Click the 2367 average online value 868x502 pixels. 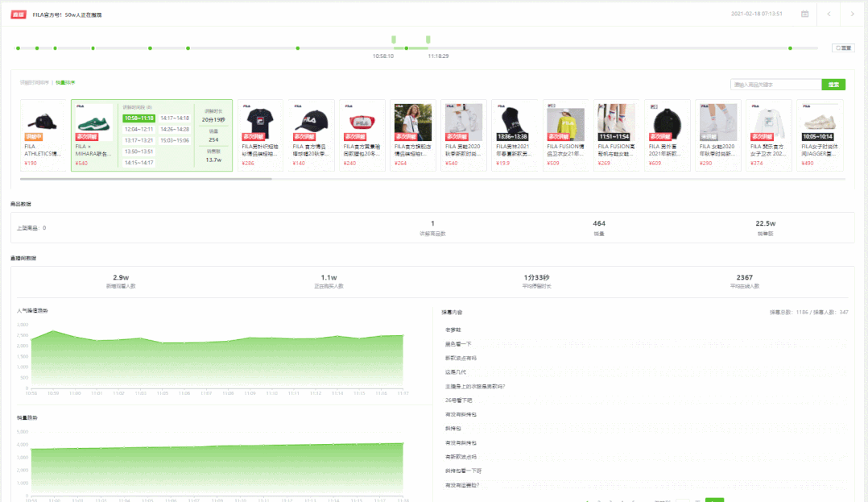click(x=745, y=277)
